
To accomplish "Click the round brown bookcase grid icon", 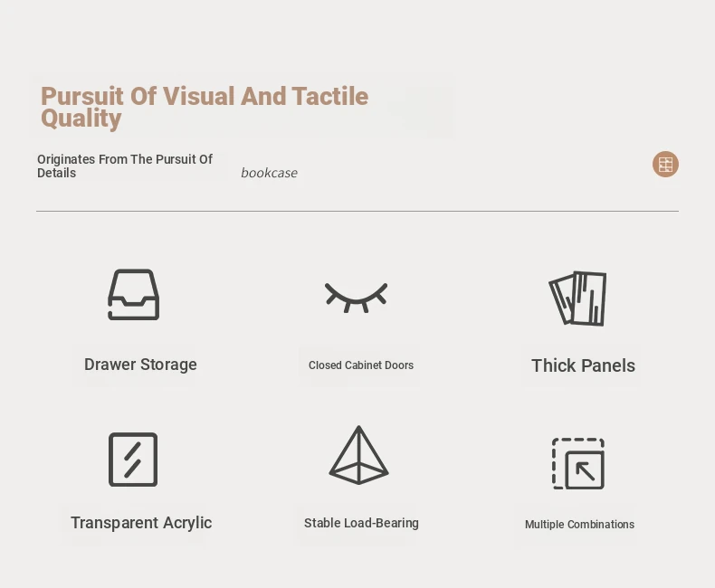I will (x=665, y=164).
